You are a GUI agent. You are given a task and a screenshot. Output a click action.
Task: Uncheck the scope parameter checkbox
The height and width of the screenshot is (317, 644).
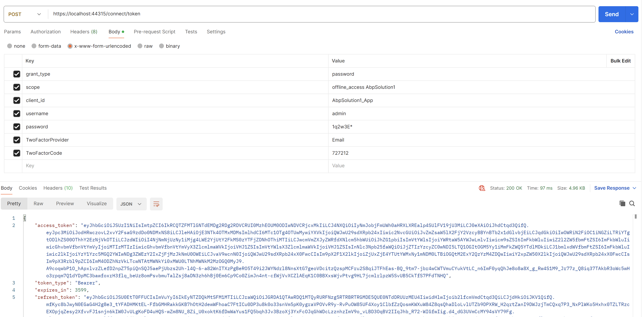coord(17,87)
